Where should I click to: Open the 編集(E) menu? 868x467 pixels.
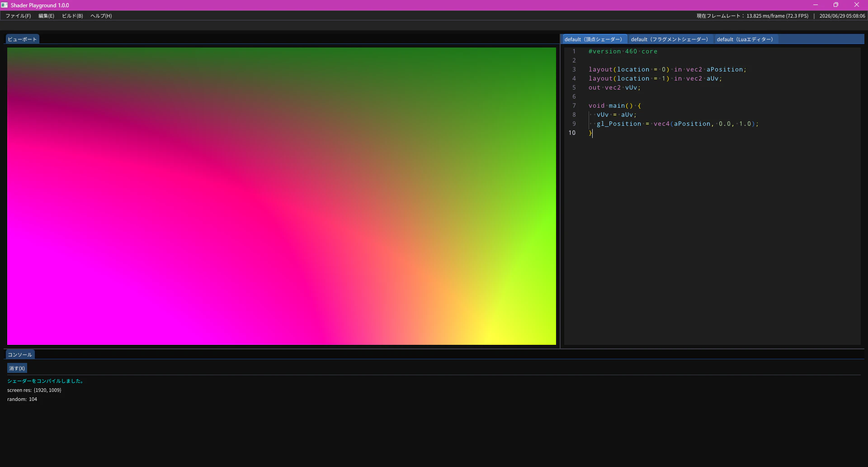[x=46, y=16]
